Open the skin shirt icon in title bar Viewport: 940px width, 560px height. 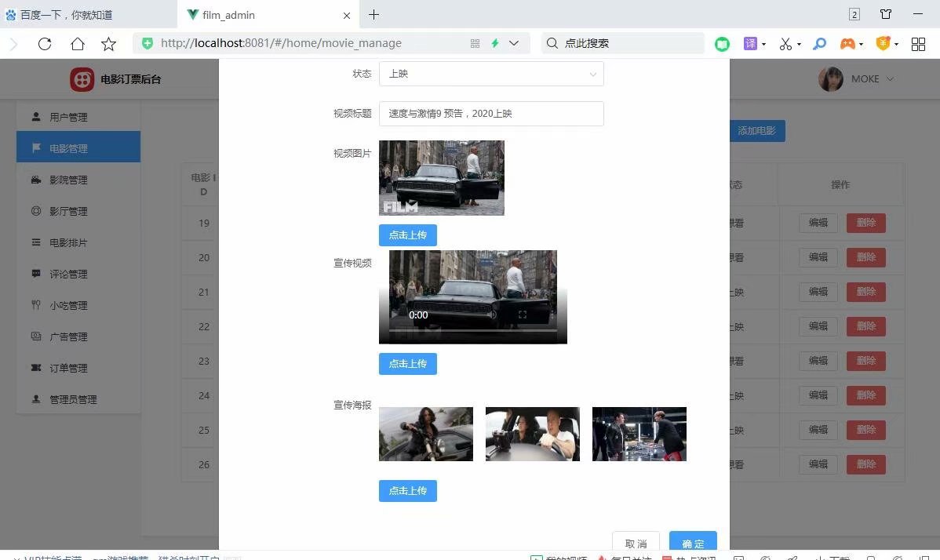(x=885, y=14)
